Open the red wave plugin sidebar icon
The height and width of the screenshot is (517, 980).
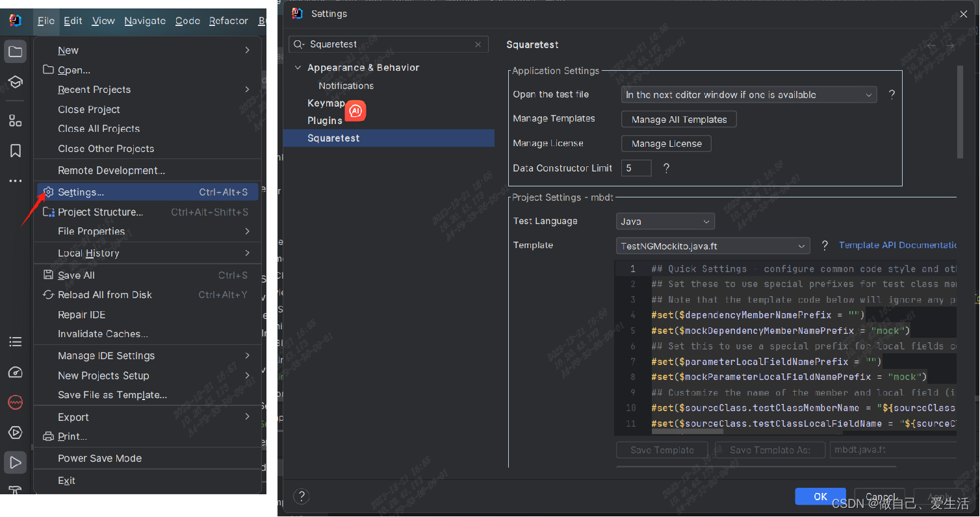coord(16,403)
